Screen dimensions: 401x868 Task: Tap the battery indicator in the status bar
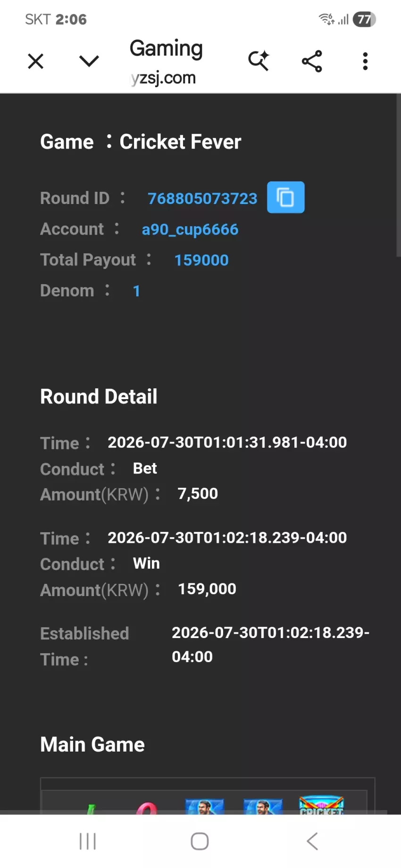(x=364, y=19)
